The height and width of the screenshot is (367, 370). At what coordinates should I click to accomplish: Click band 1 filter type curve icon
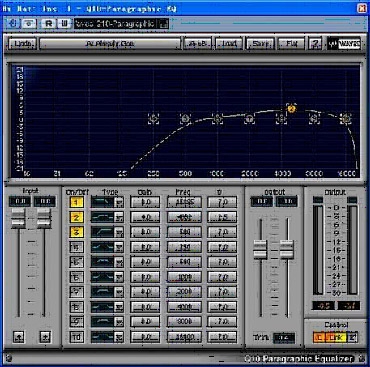(x=102, y=202)
